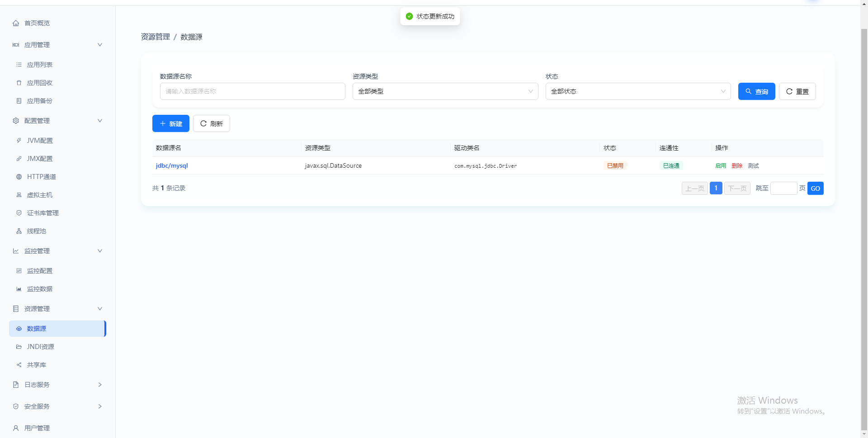Enable the jdbc/mysql data source via 启用
This screenshot has width=868, height=438.
point(721,166)
